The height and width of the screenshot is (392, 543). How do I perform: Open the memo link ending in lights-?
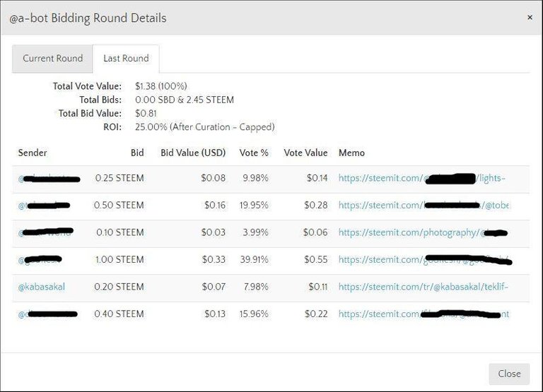(422, 178)
